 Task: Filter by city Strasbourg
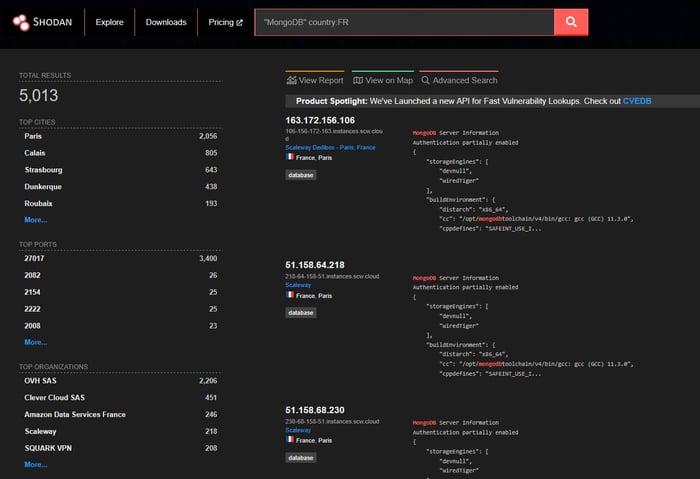(x=43, y=170)
